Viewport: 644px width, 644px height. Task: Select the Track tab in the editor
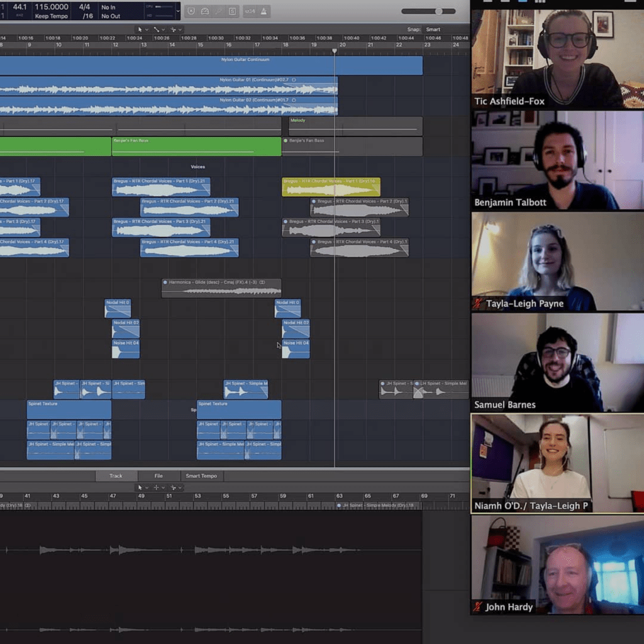tap(116, 476)
